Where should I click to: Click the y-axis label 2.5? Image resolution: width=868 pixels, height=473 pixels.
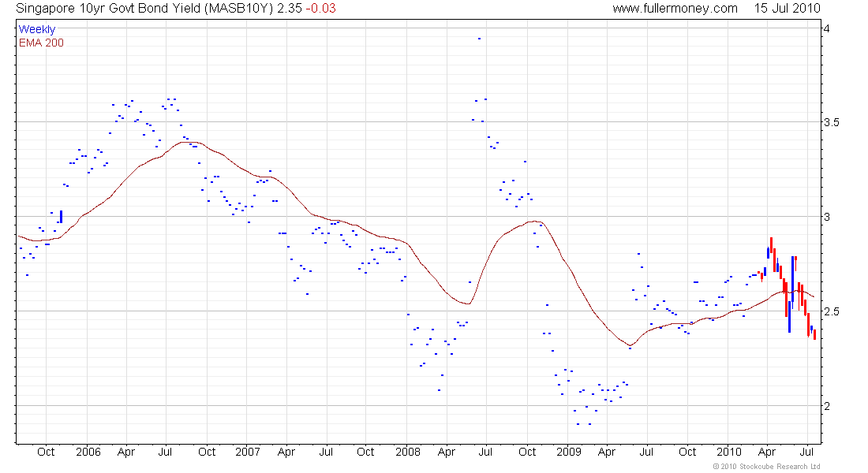(832, 311)
